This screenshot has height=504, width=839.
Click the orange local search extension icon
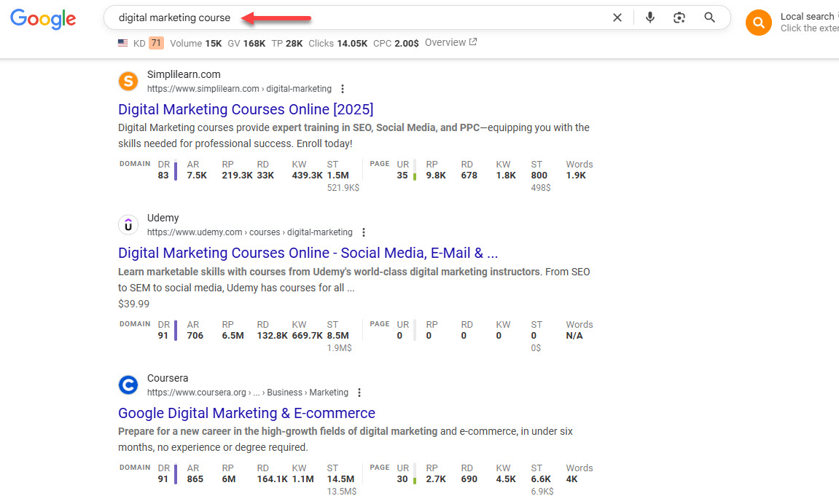(758, 23)
